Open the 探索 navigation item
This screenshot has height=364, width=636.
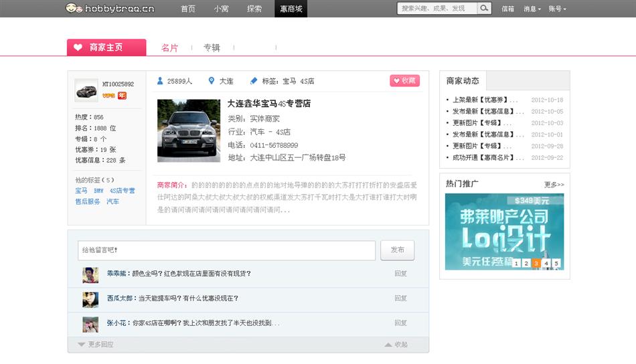click(x=254, y=9)
